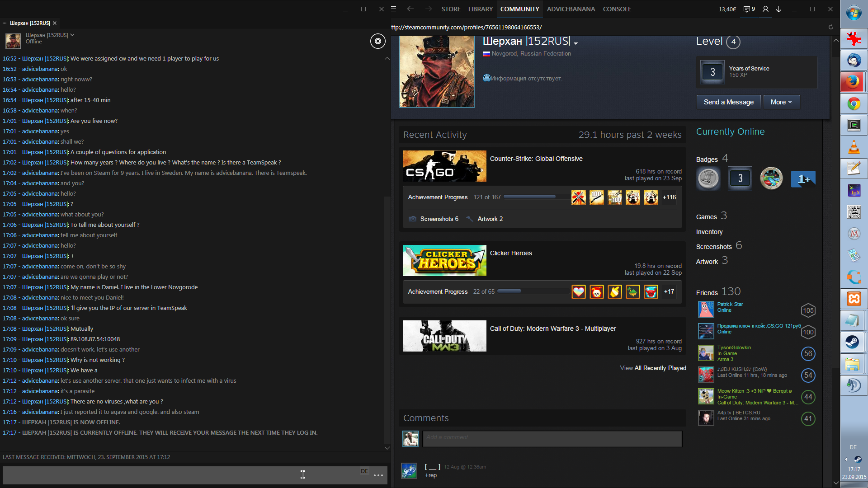
Task: Open the CONSOLE menu item
Action: pyautogui.click(x=617, y=9)
